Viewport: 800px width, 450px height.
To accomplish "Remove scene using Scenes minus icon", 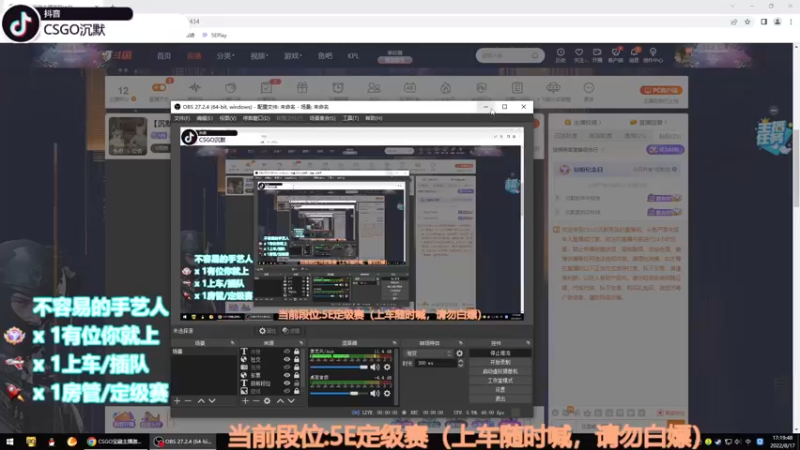I will [188, 401].
